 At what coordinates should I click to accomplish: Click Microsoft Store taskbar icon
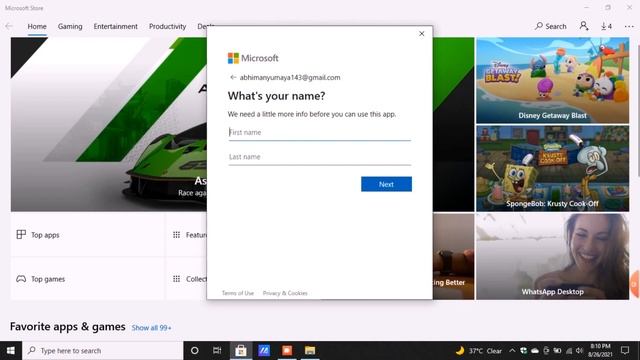241,351
